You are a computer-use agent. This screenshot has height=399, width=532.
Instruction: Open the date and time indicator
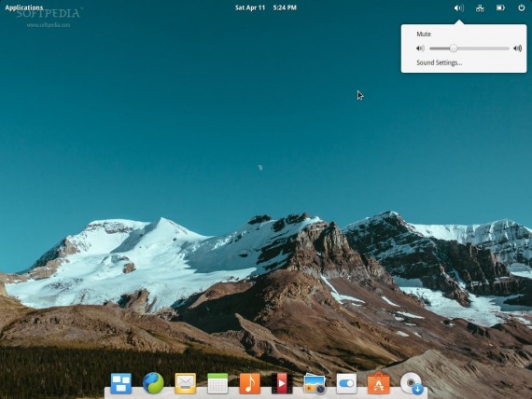point(266,7)
